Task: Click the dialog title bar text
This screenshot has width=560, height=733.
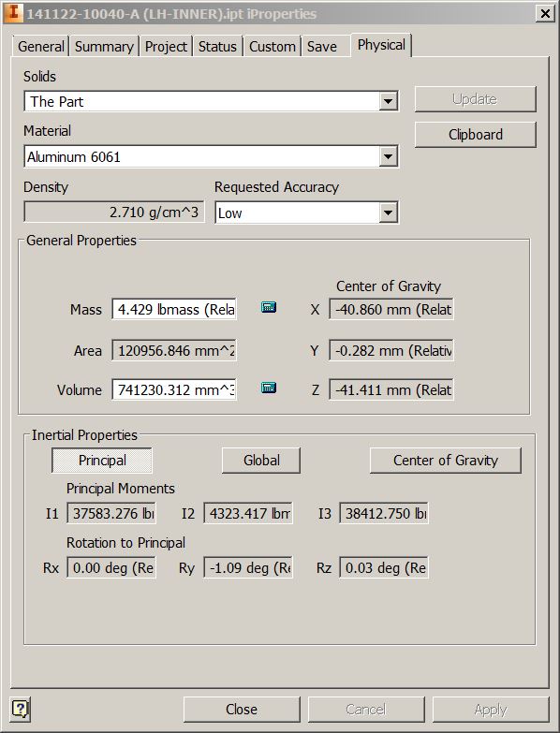Action: click(x=171, y=14)
